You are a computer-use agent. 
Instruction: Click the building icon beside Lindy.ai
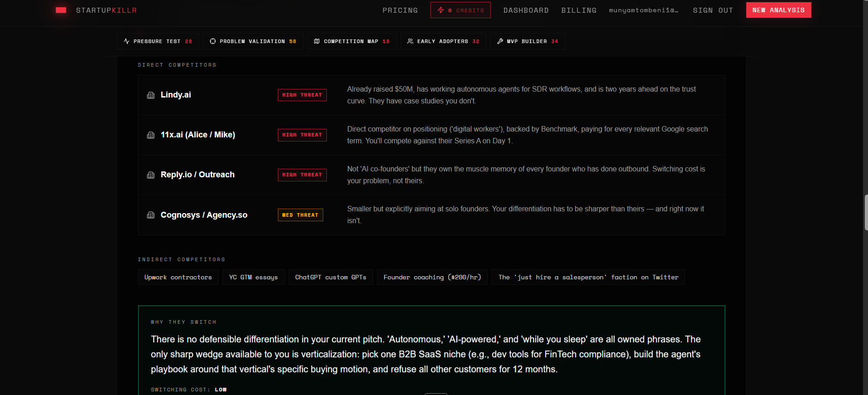tap(151, 95)
